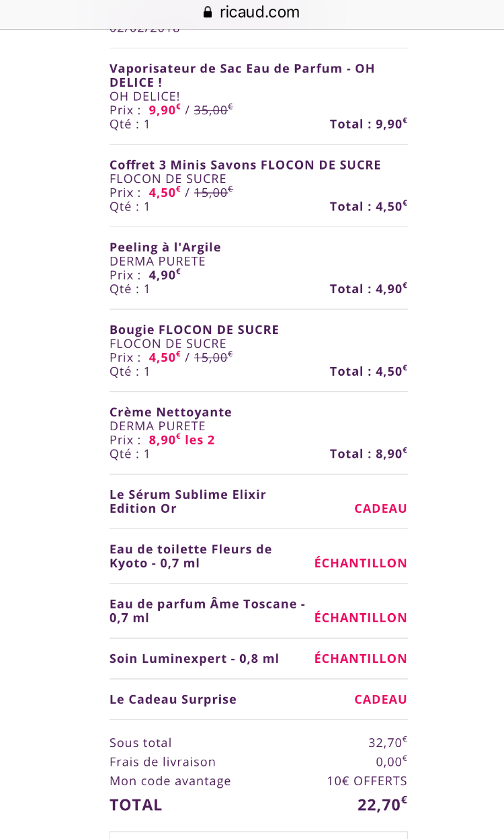
Task: Select Le Sérum Sublime Elixir Edition Or
Action: click(188, 502)
